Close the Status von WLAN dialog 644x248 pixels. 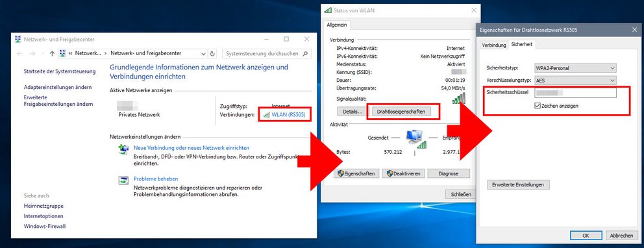(x=474, y=10)
